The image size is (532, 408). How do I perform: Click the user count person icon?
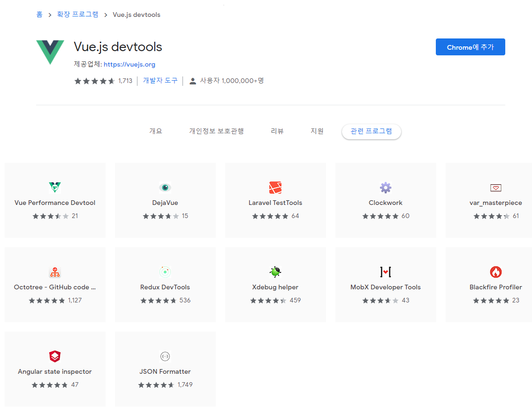[193, 81]
